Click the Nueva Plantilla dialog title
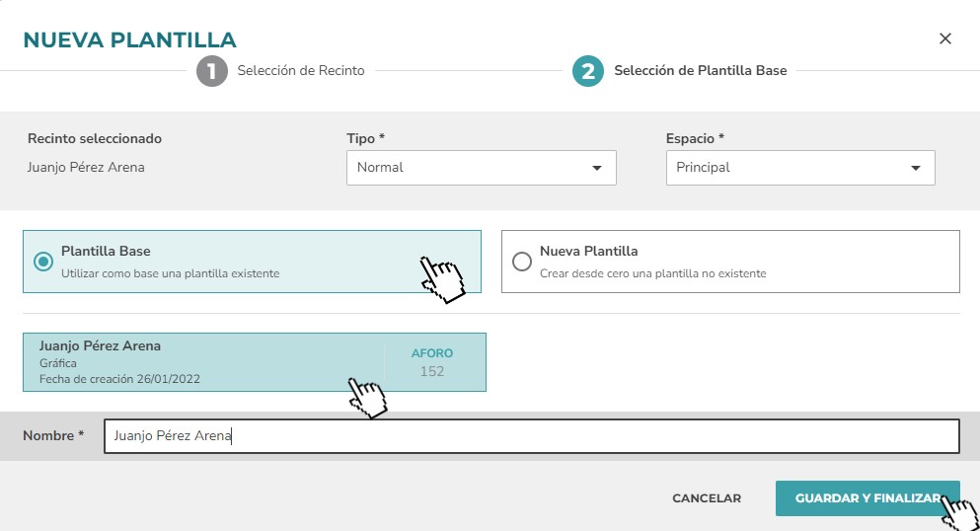The width and height of the screenshot is (980, 531). point(130,40)
